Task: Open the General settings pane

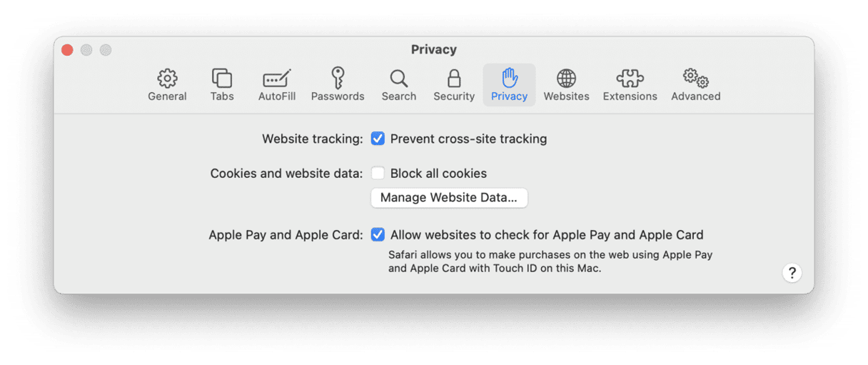Action: (167, 85)
